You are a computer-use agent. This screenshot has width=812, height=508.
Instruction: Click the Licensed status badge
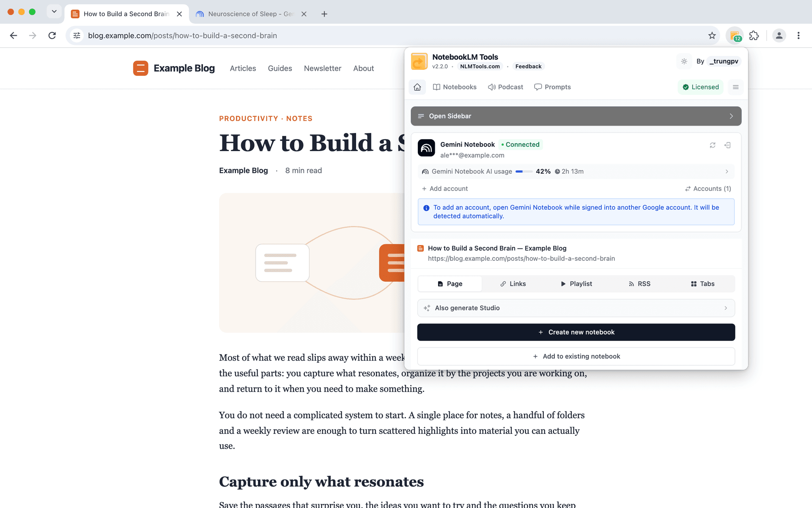[x=700, y=87]
